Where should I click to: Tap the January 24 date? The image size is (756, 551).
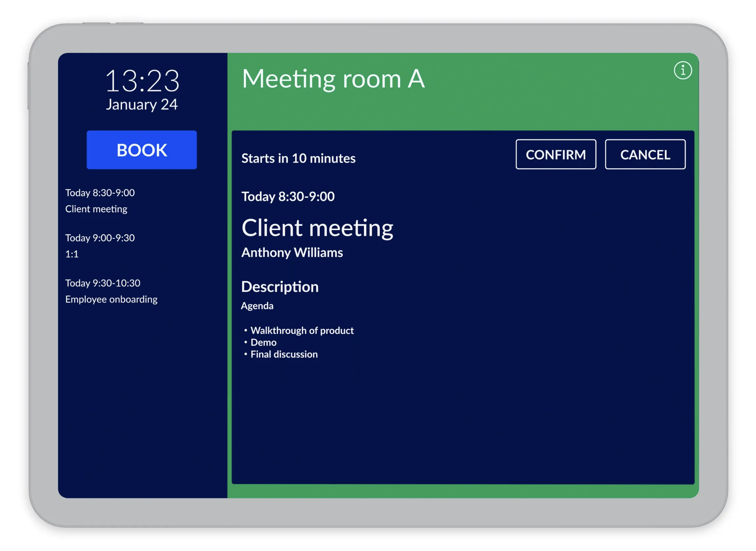142,105
